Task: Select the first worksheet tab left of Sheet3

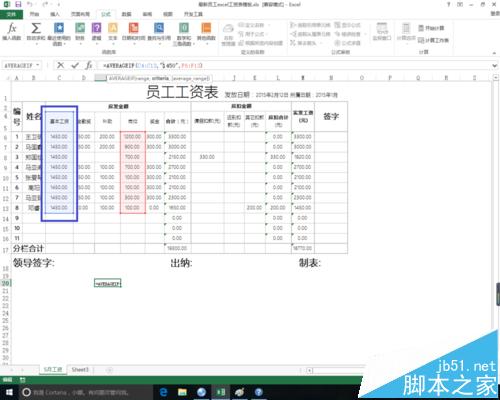Action: coord(53,370)
